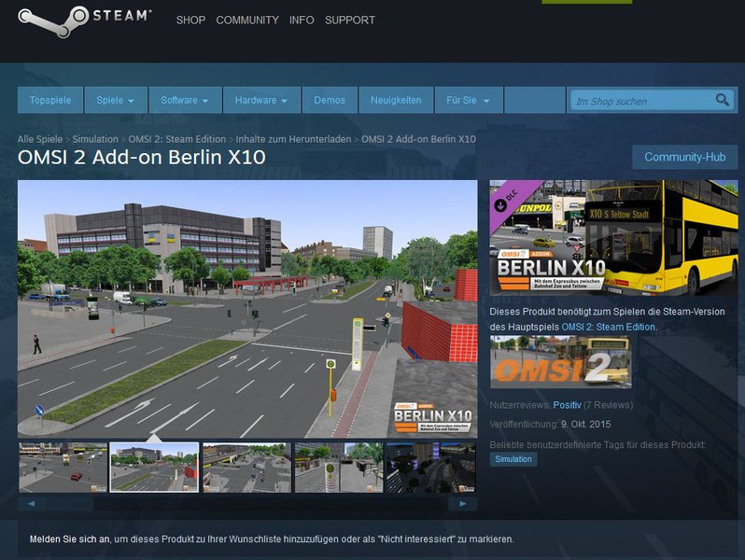Open the OMSI 2 base game banner

click(560, 362)
